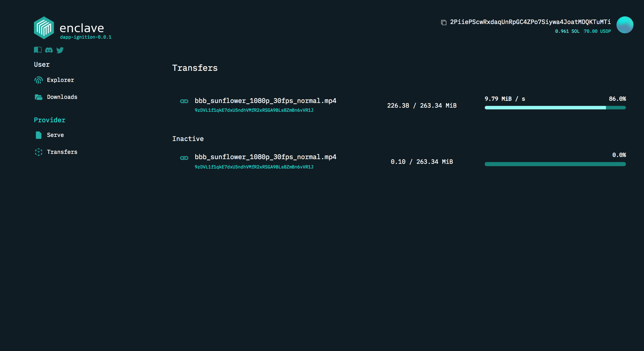Go to the Downloads page
644x351 pixels.
click(62, 97)
